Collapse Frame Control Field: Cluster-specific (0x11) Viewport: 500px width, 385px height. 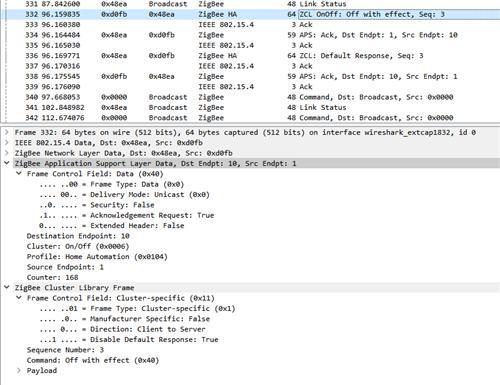click(19, 298)
